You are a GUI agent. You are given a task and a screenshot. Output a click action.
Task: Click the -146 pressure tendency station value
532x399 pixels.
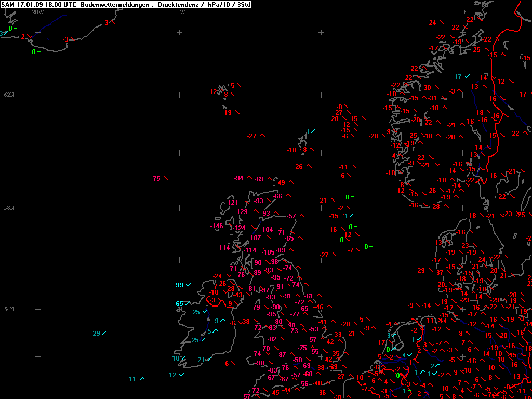[217, 226]
